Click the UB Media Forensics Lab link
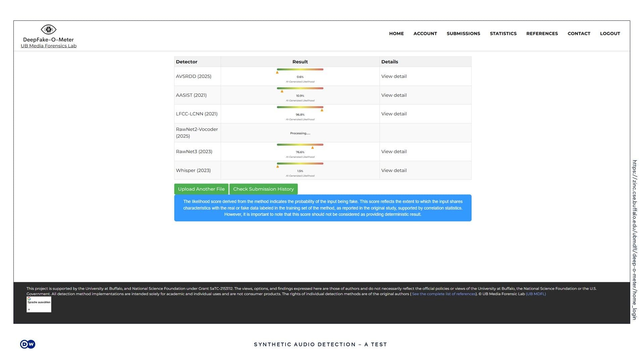 49,46
